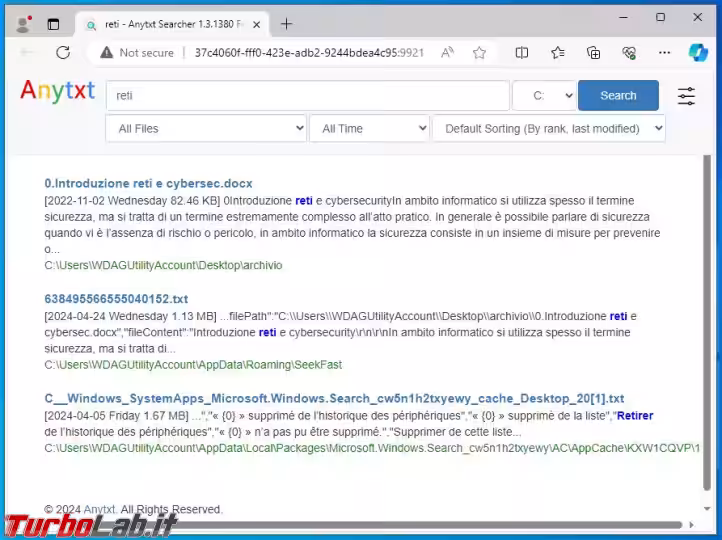722x540 pixels.
Task: Add this page to favorites star
Action: [x=479, y=53]
